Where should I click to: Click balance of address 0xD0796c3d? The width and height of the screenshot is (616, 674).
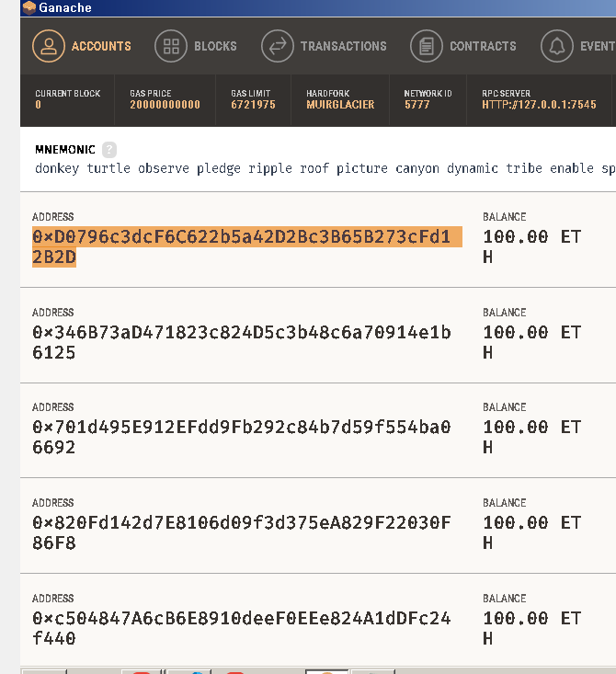[x=532, y=247]
